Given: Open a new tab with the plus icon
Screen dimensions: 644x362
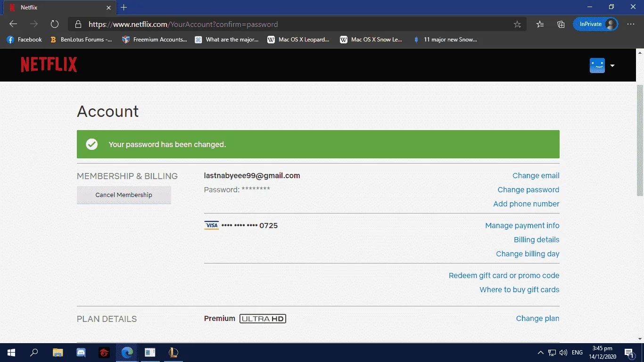Looking at the screenshot, I should coord(124,8).
